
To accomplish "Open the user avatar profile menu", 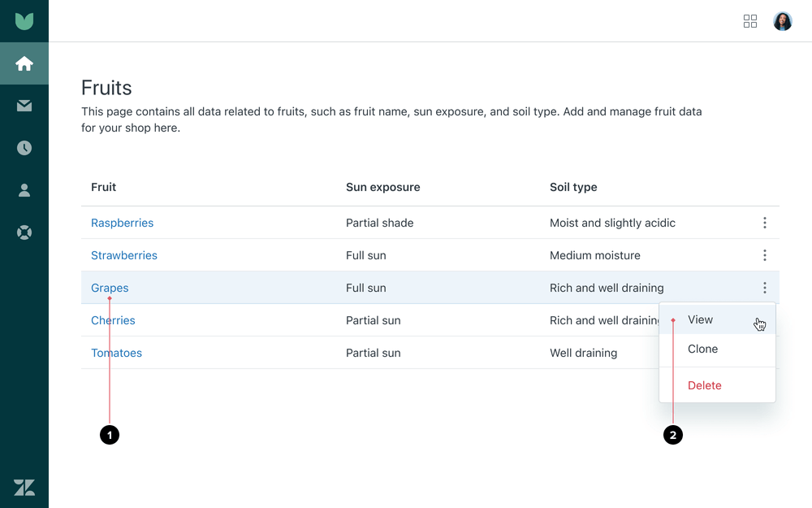I will coord(783,21).
